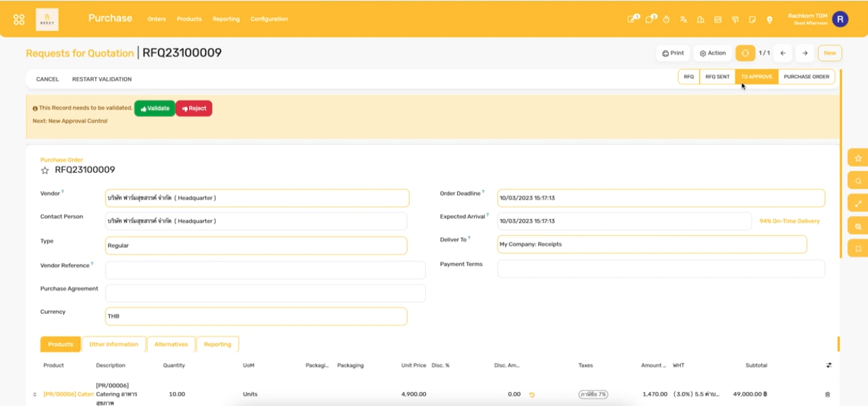Open the star favorites icon on the right sidebar
Screen dimensions: 868x406
coord(858,157)
